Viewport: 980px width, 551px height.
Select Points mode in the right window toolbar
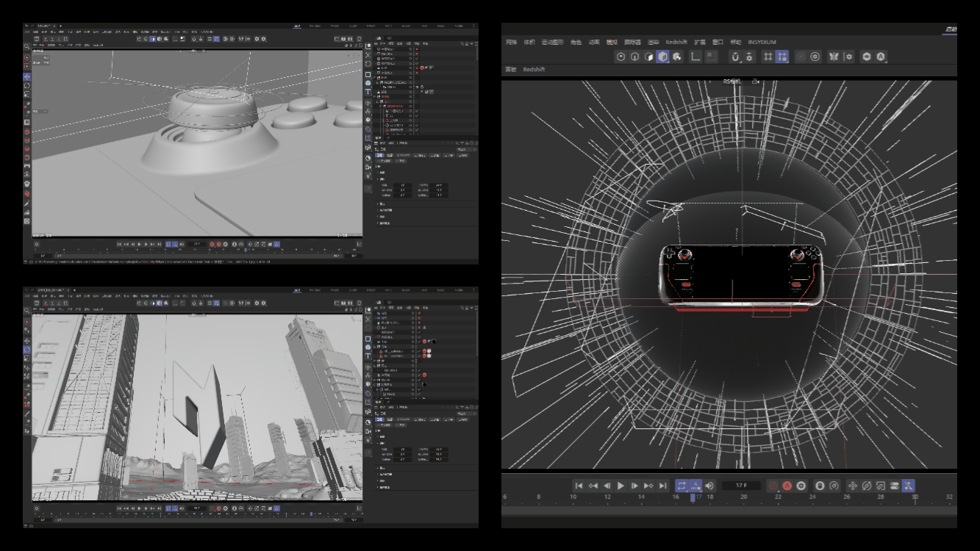tap(621, 57)
